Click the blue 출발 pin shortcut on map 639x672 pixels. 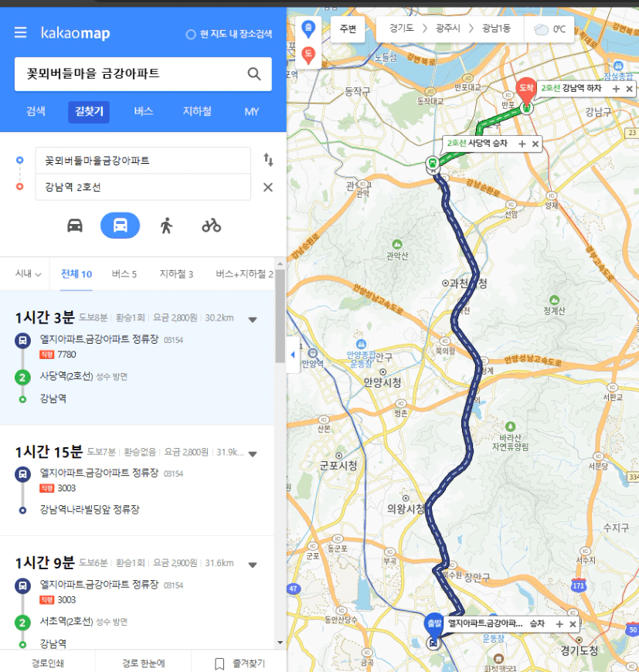(308, 29)
